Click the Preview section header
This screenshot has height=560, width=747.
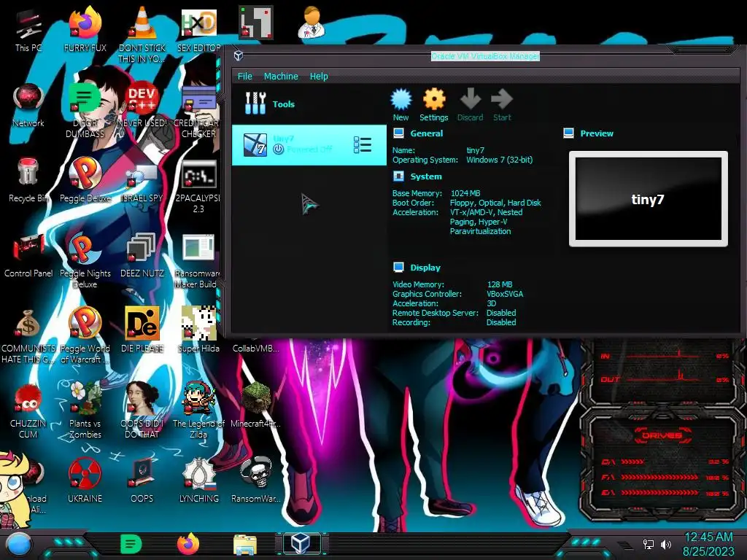point(597,133)
